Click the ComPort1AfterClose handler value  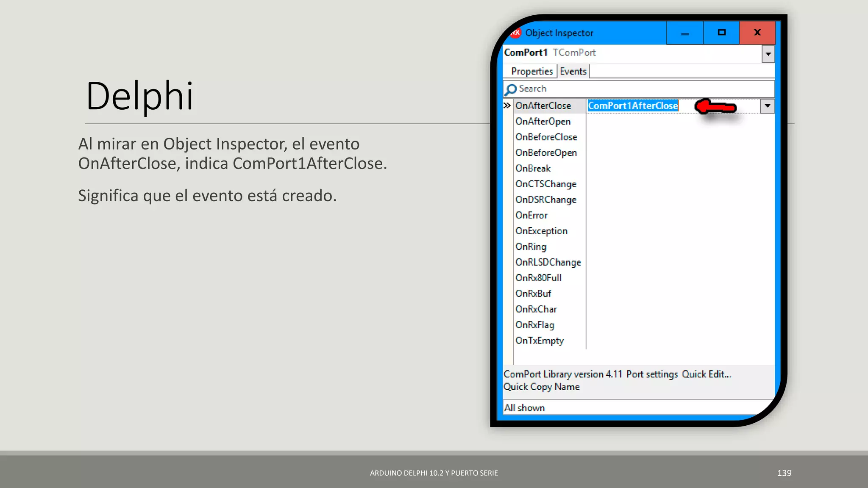633,105
